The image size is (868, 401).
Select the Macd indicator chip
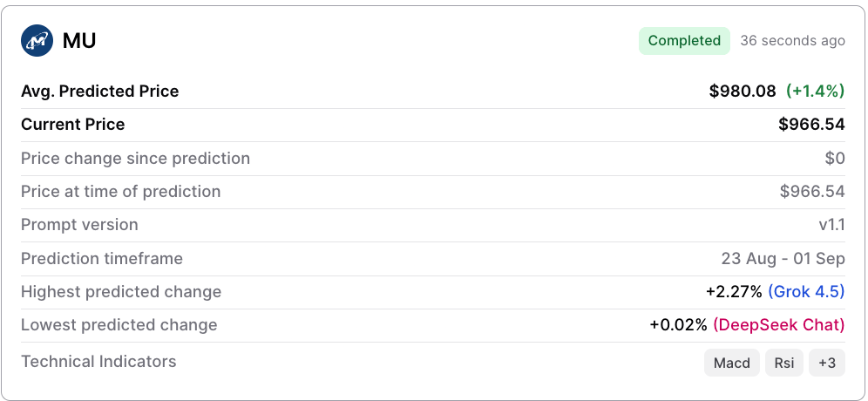click(x=732, y=363)
